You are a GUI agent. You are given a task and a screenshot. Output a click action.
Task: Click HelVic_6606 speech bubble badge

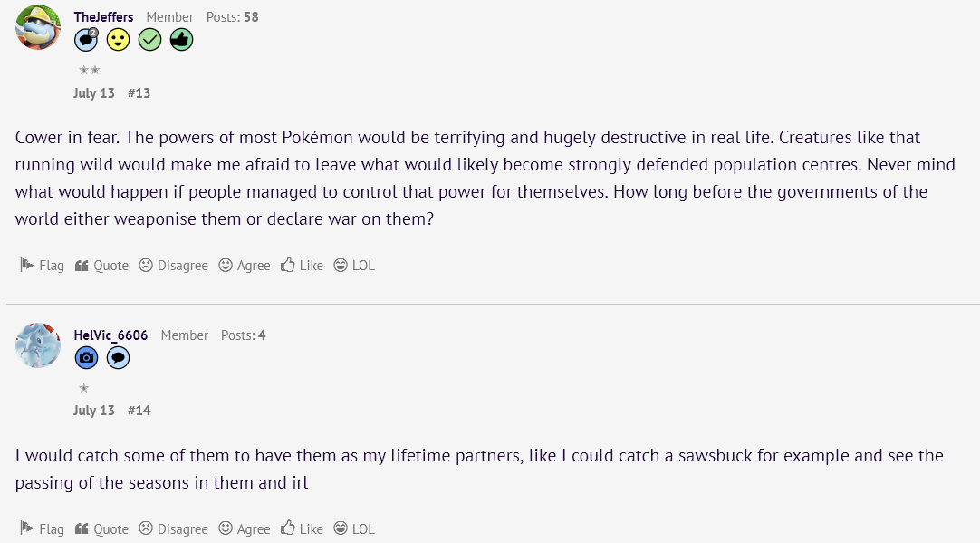tap(118, 358)
